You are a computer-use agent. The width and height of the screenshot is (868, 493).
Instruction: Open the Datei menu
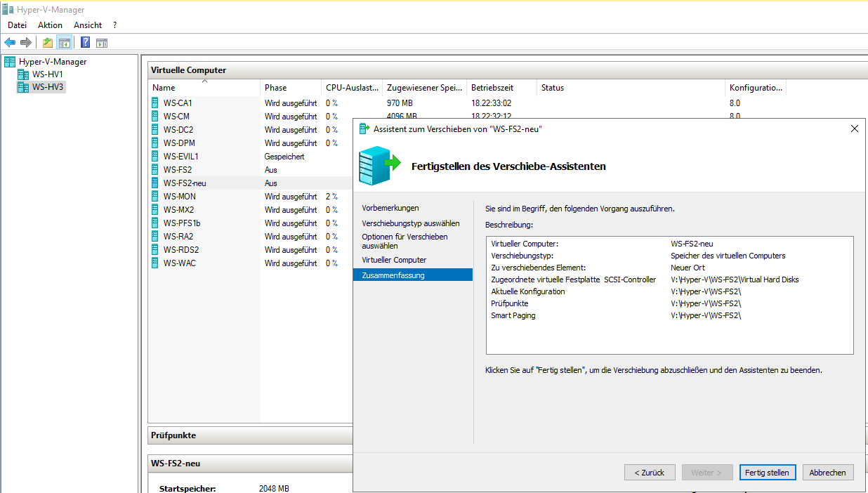17,25
